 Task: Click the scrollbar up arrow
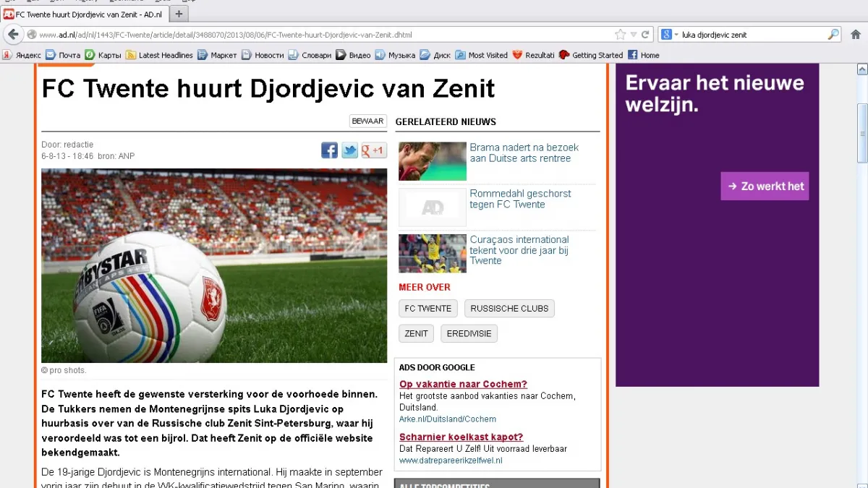tap(861, 69)
